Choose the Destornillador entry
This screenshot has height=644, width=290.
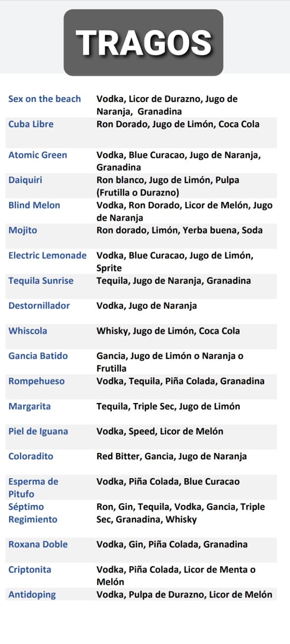pyautogui.click(x=39, y=305)
